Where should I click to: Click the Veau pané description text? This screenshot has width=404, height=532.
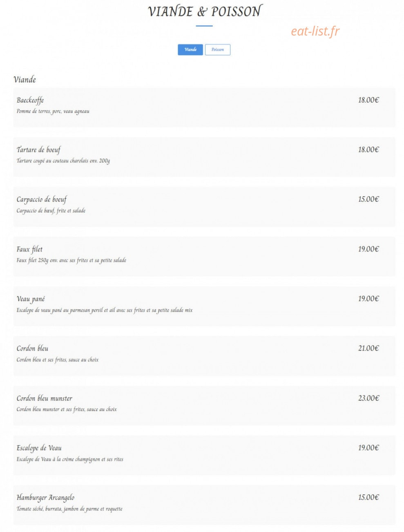coord(105,310)
